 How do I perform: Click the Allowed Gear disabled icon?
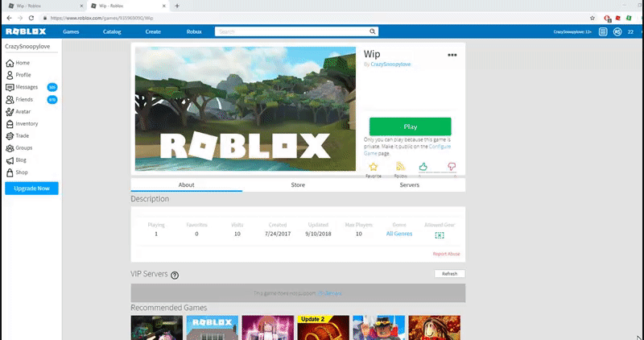pyautogui.click(x=440, y=235)
